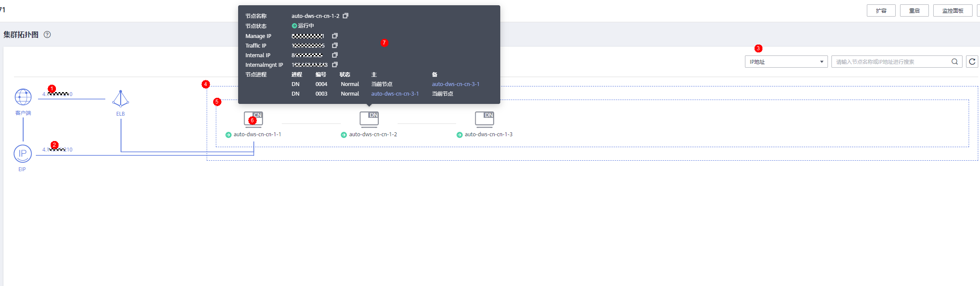Copy the Traffic IP value
Viewport: 980px width, 286px height.
tap(335, 45)
